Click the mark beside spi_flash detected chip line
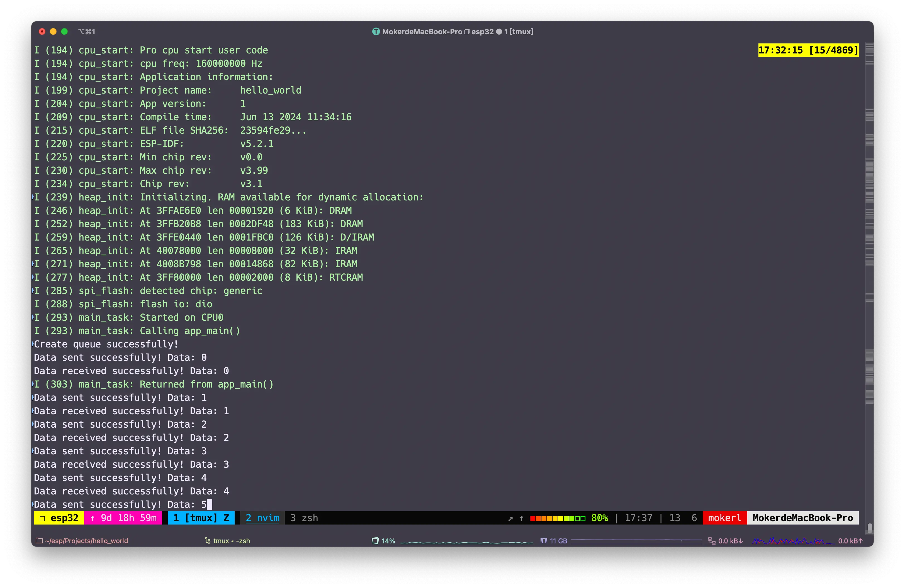905x588 pixels. pos(33,290)
